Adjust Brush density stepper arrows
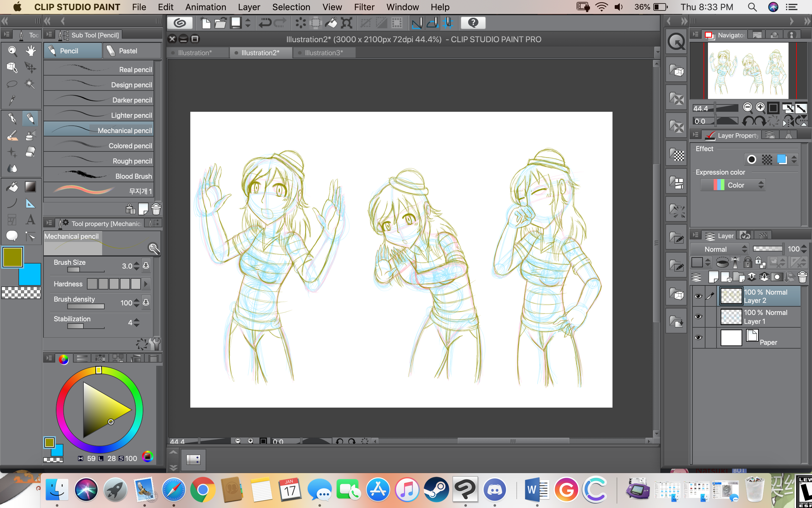Image resolution: width=812 pixels, height=508 pixels. pyautogui.click(x=136, y=303)
